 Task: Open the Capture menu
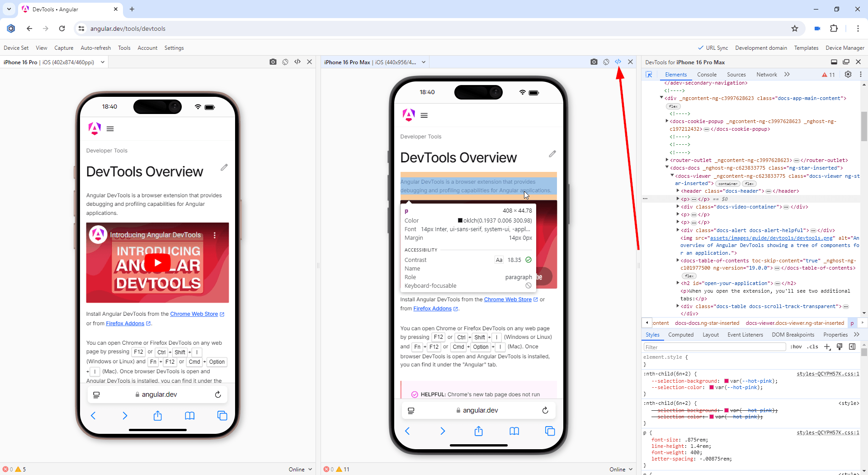(64, 48)
